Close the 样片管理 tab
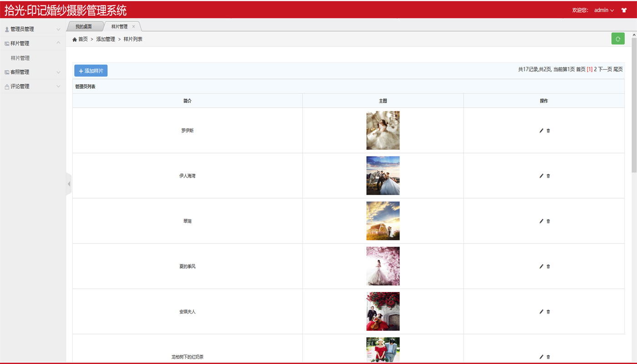This screenshot has height=364, width=637. 133,26
